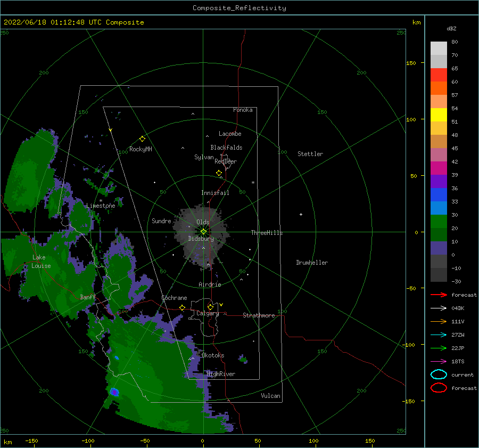Click the Okotoks label
Screen dimensions: 479x448
coord(213,355)
